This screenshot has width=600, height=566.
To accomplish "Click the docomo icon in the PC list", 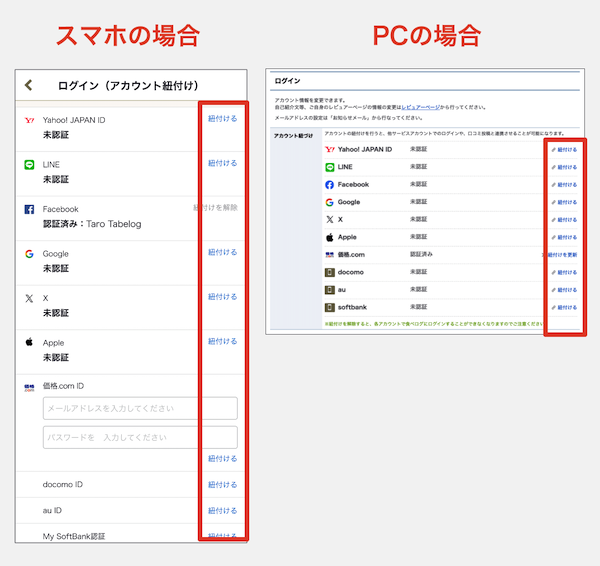I will (329, 272).
